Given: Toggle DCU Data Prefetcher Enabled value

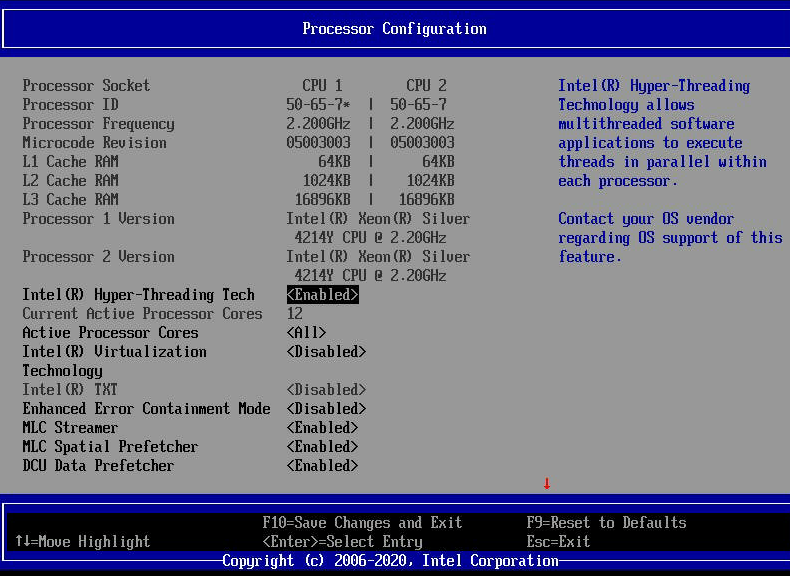Looking at the screenshot, I should tap(322, 466).
